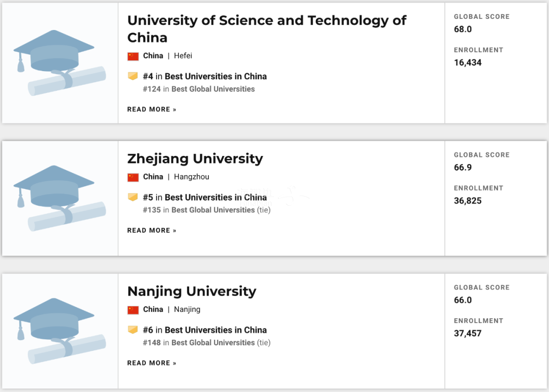Open University of Science and Technology of China
Viewport: 549px width, 392px height.
[x=267, y=29]
